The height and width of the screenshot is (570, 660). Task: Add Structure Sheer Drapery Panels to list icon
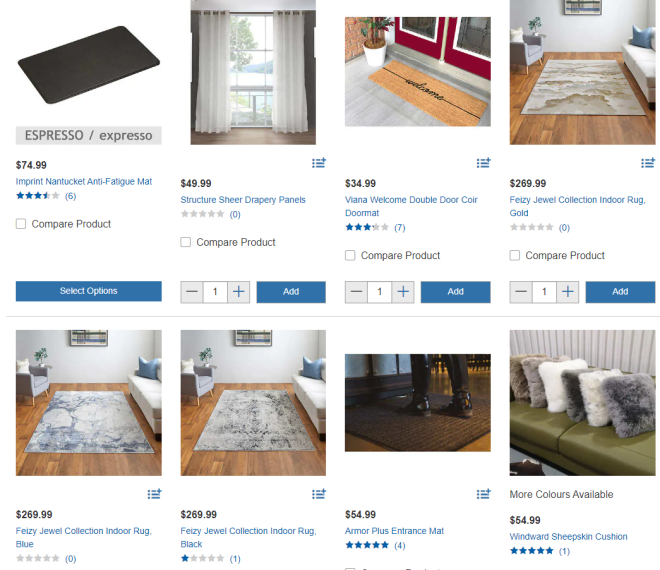319,163
